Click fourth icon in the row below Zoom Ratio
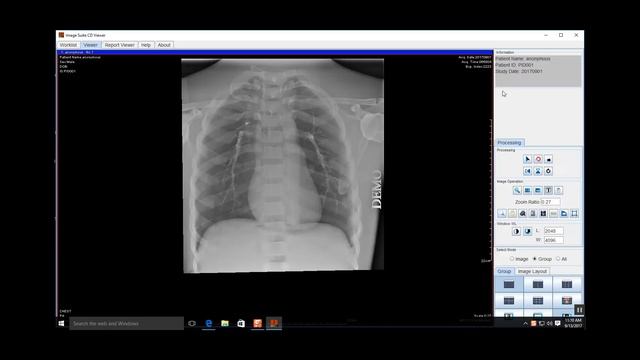Screen dimensions: 640x360 pos(533,213)
